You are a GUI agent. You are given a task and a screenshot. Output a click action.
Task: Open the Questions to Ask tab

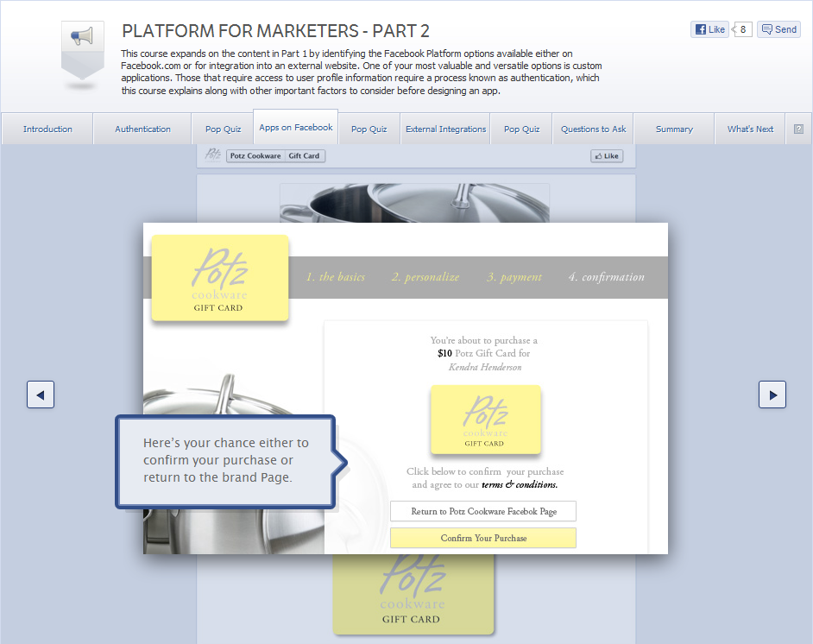click(x=593, y=129)
